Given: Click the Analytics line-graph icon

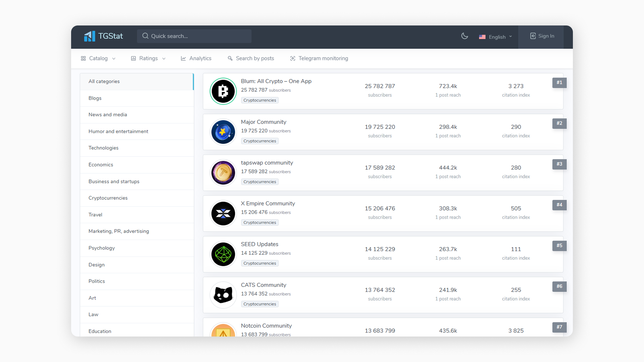Looking at the screenshot, I should (x=183, y=58).
